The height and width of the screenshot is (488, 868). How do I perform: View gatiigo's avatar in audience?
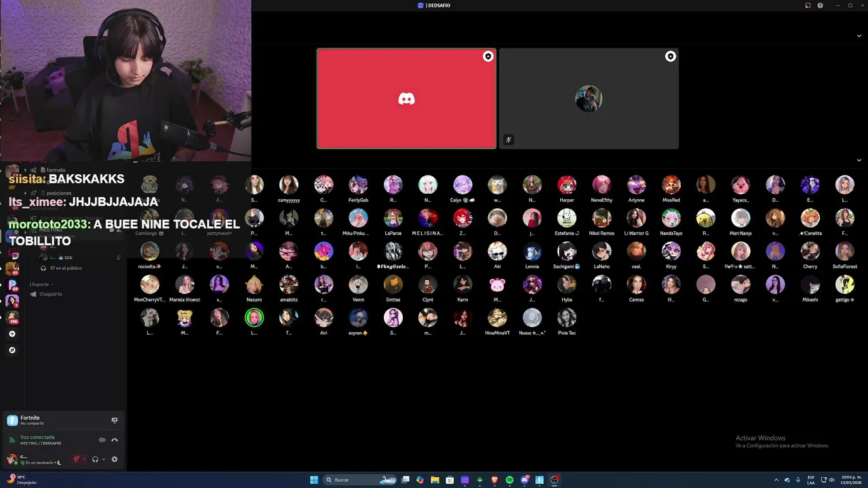pos(844,284)
